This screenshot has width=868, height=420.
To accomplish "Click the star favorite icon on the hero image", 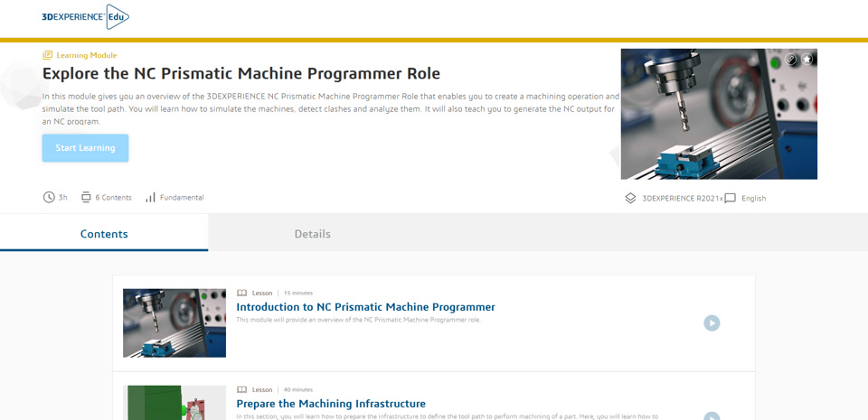I will 807,59.
